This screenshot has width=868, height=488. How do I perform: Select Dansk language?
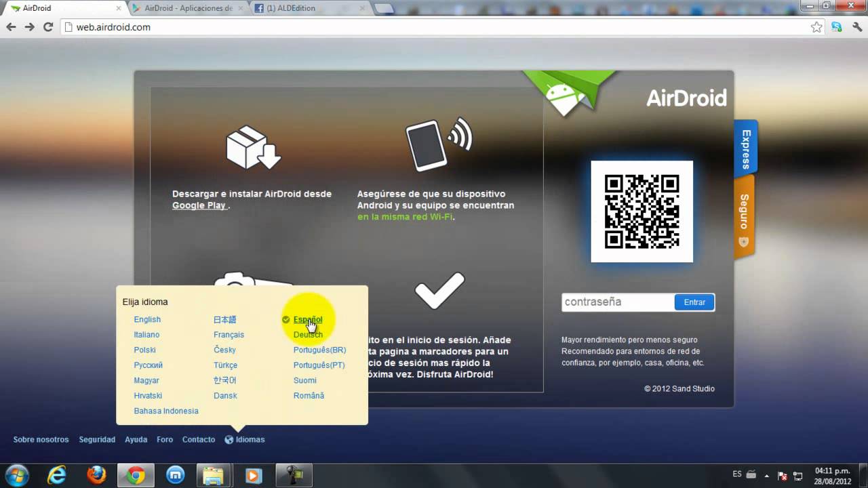pyautogui.click(x=225, y=396)
